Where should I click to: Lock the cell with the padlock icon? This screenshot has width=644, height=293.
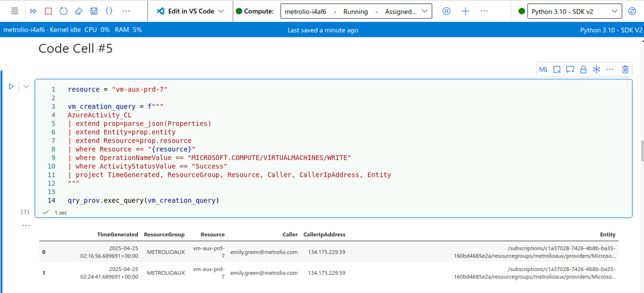pyautogui.click(x=583, y=70)
